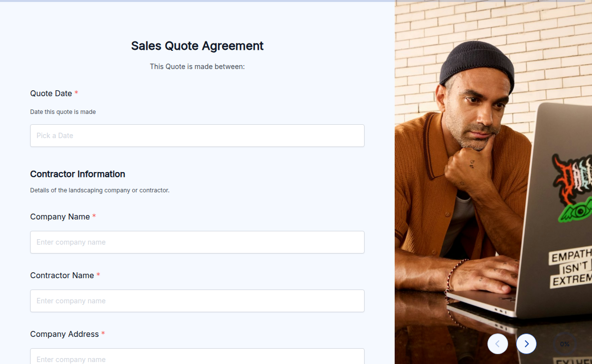Click the Sales Quote Agreement heading
The height and width of the screenshot is (364, 592).
197,45
